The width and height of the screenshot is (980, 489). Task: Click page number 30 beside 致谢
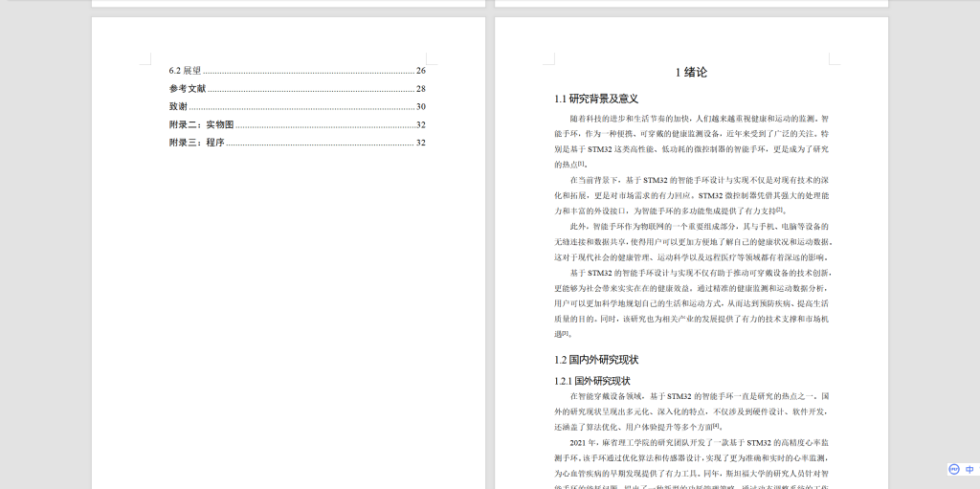click(x=421, y=107)
